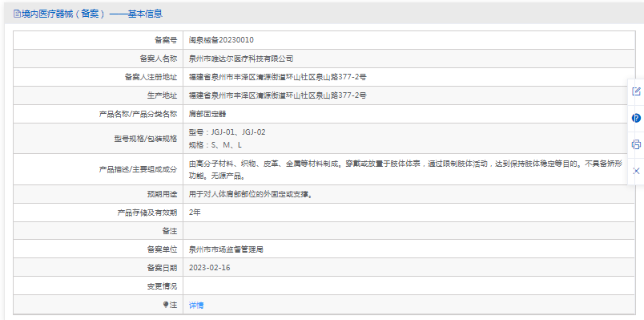Open the 详情 link

point(196,306)
